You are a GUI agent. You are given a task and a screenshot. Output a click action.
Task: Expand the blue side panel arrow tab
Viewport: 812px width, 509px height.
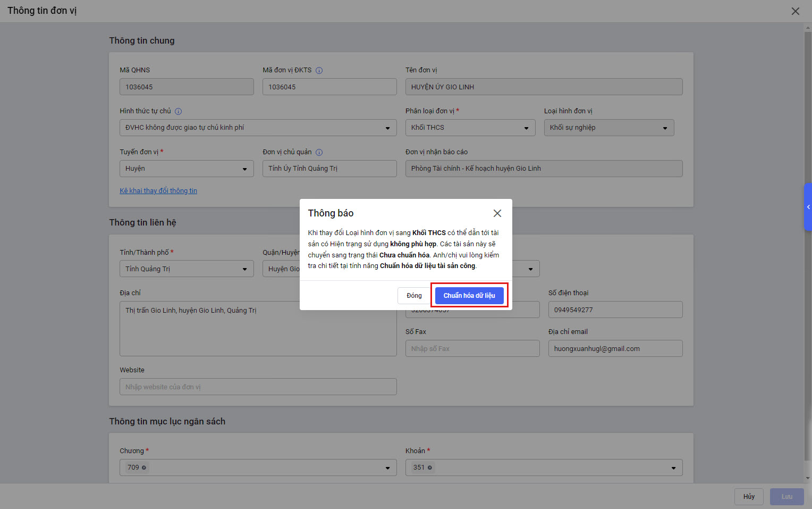coord(808,207)
